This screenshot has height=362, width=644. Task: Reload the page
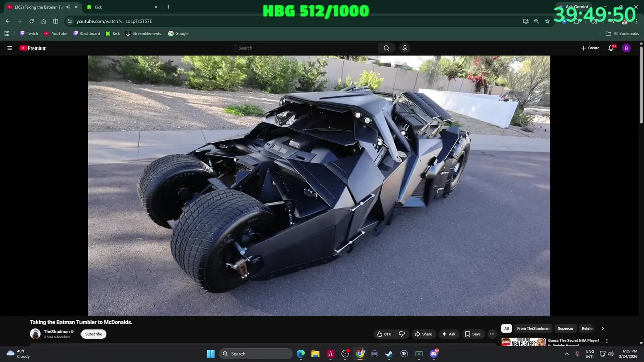31,21
